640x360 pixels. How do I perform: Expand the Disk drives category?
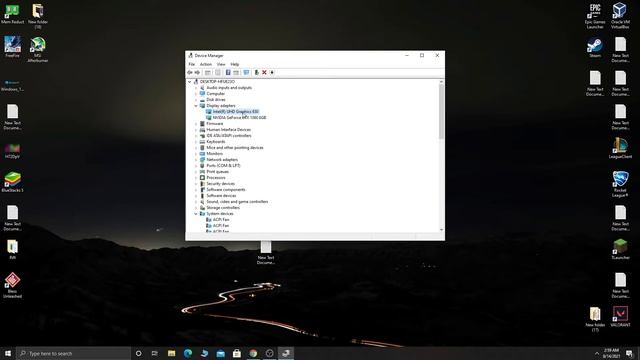point(196,100)
